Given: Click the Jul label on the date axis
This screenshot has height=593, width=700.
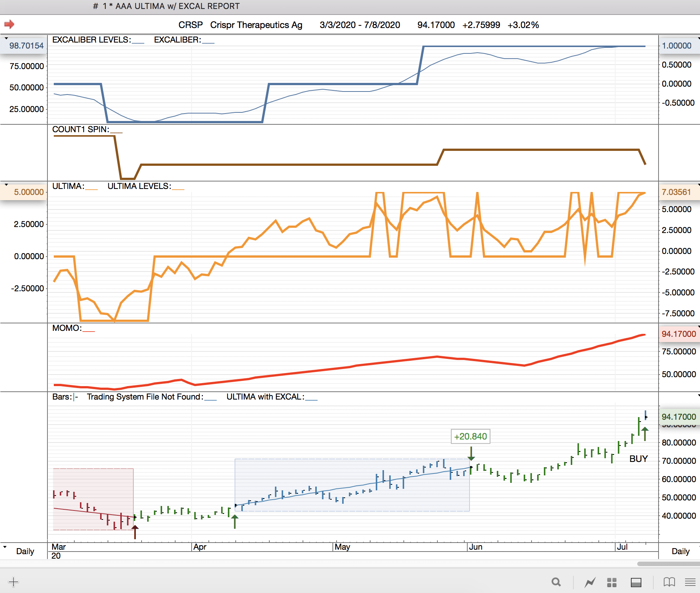Looking at the screenshot, I should point(622,547).
